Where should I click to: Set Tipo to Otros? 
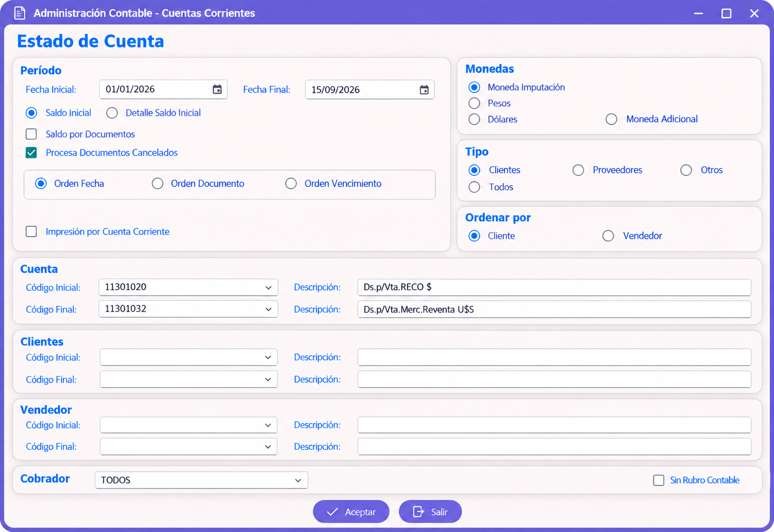click(686, 170)
